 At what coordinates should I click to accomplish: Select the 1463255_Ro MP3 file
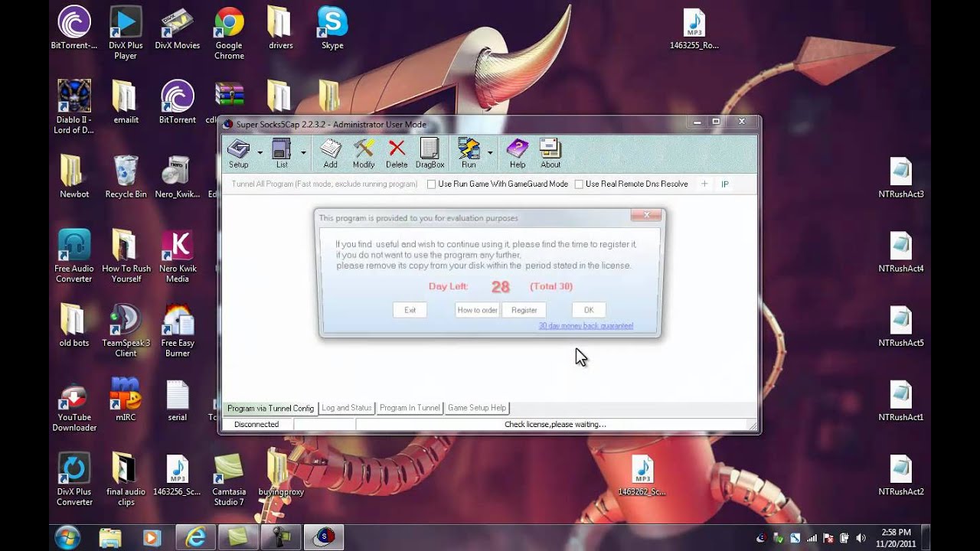pyautogui.click(x=694, y=28)
